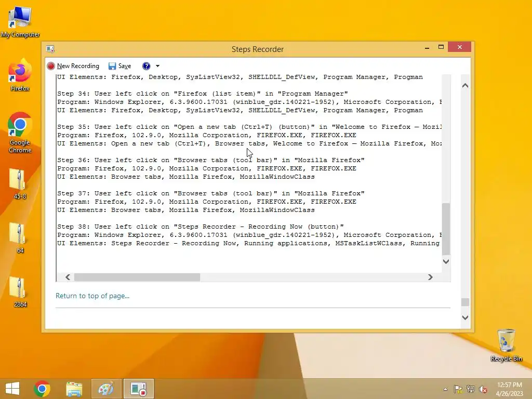Viewport: 532px width, 399px height.
Task: Click the muted volume tray icon
Action: click(x=483, y=389)
